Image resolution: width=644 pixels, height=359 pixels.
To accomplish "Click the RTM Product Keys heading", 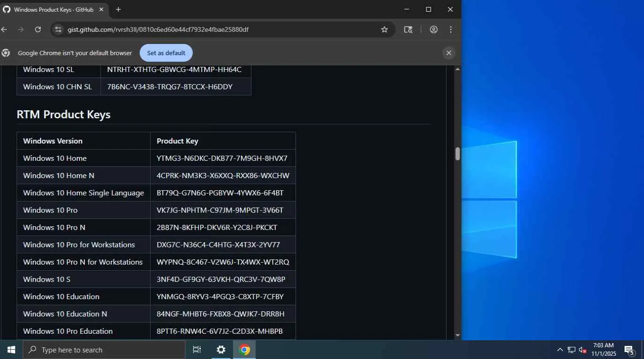I will point(64,115).
